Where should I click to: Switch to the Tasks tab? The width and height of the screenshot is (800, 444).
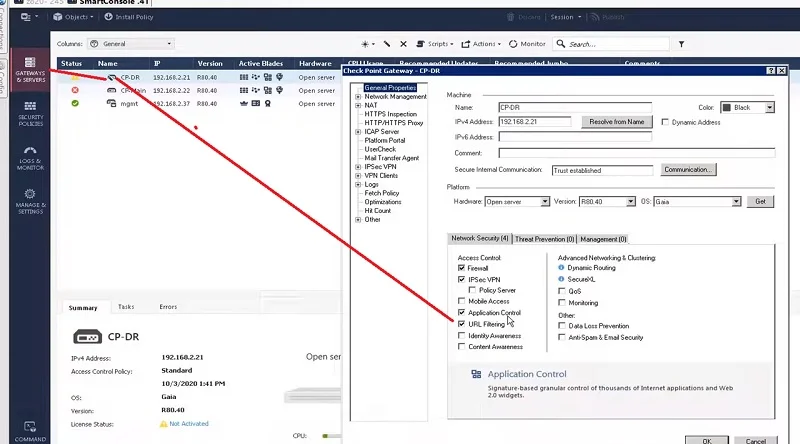point(126,307)
